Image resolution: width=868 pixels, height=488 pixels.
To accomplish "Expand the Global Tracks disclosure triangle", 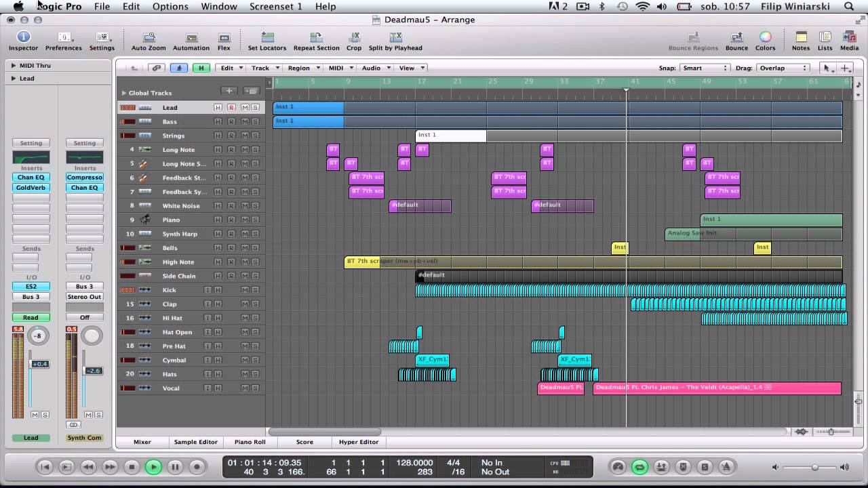I will pyautogui.click(x=124, y=93).
